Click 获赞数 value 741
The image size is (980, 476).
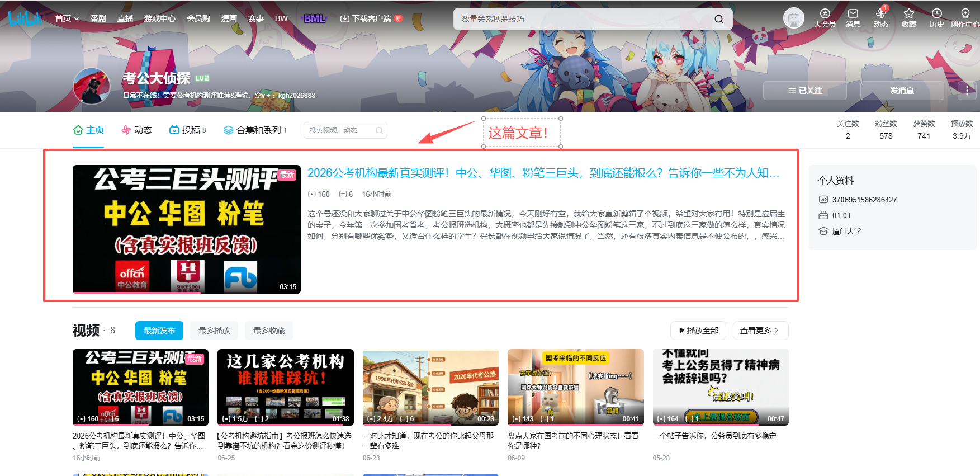[924, 136]
